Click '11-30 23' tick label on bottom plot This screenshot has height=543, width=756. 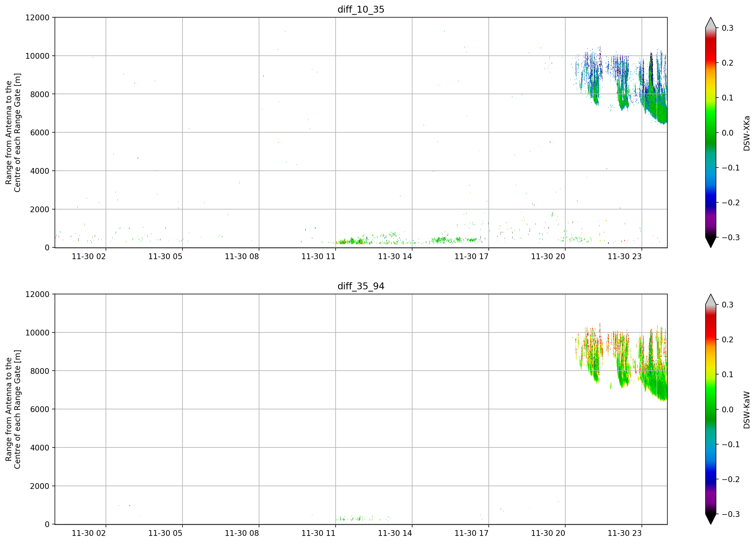tap(625, 533)
